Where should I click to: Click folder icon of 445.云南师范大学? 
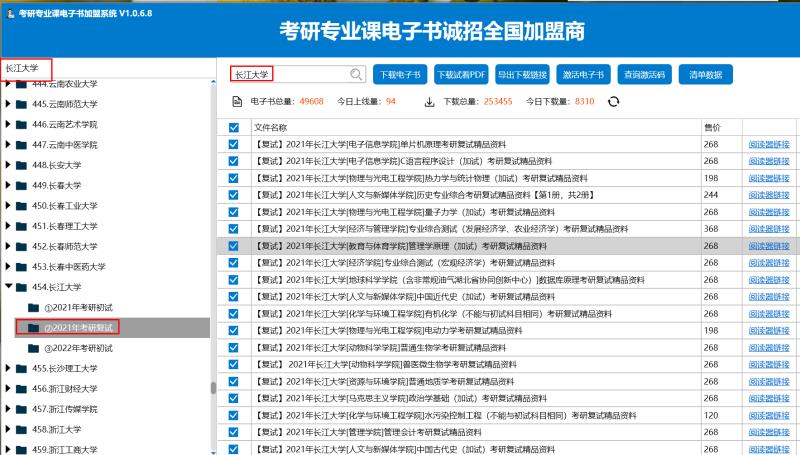click(21, 105)
